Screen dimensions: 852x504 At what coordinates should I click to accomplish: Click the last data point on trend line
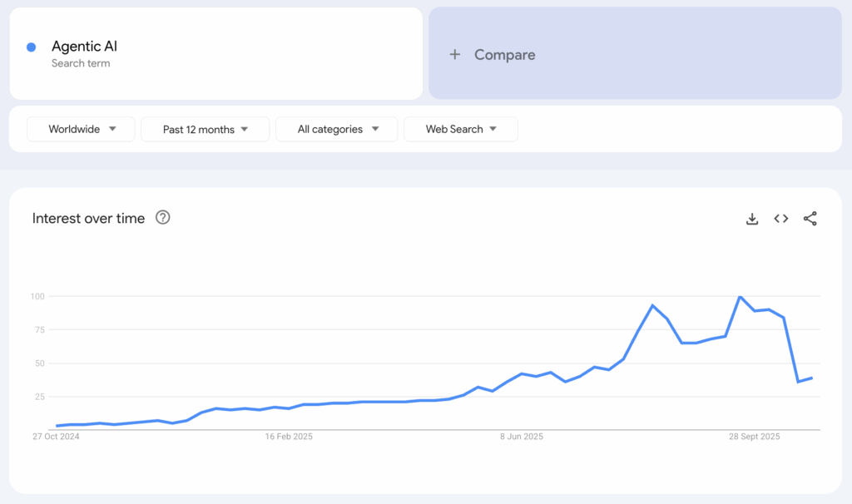click(812, 378)
